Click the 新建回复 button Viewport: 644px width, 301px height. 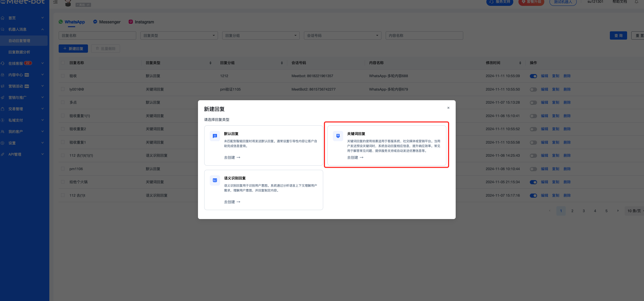point(73,49)
